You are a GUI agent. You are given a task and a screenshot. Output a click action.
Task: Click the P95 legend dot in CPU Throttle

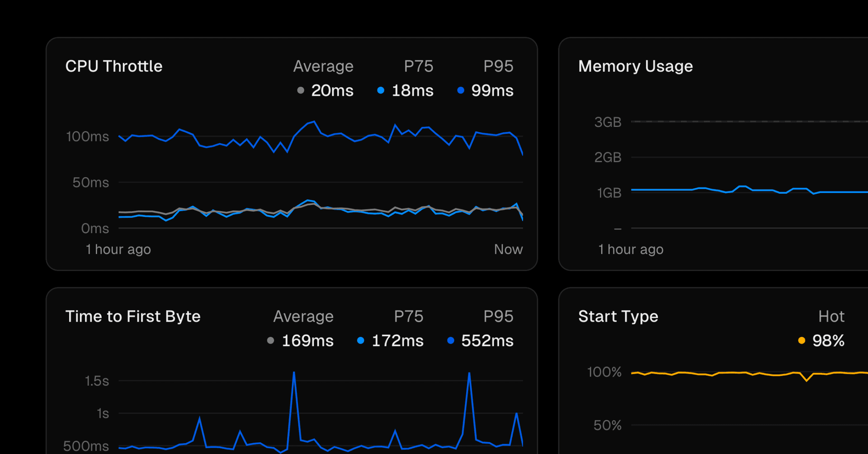point(461,90)
